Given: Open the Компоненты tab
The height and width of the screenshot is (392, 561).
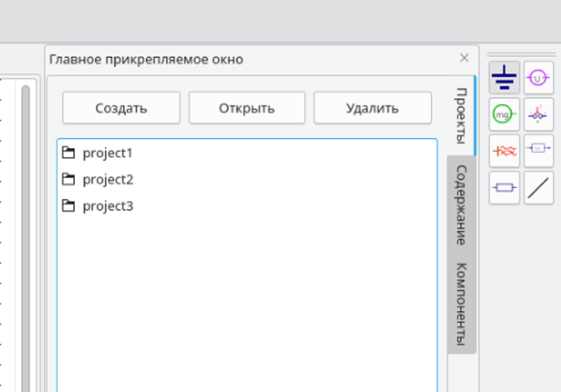Looking at the screenshot, I should [461, 304].
